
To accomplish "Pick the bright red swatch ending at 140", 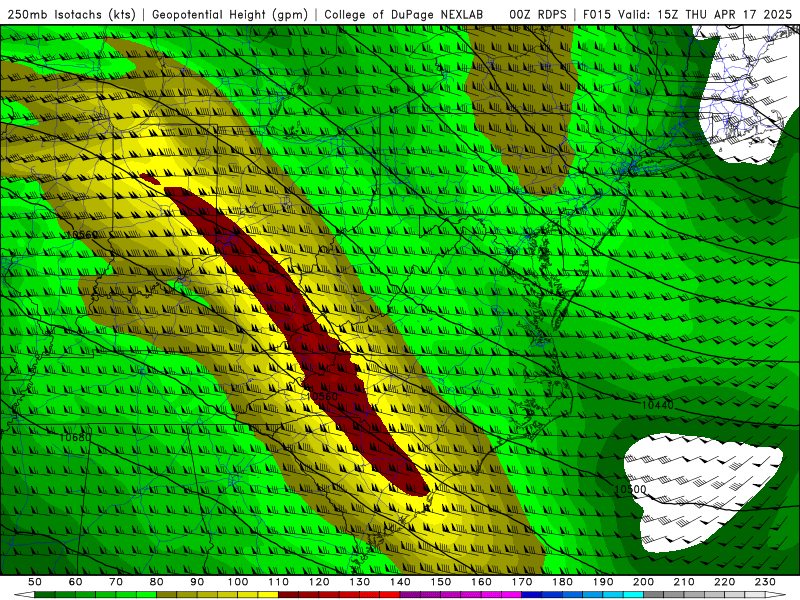I will 390,595.
